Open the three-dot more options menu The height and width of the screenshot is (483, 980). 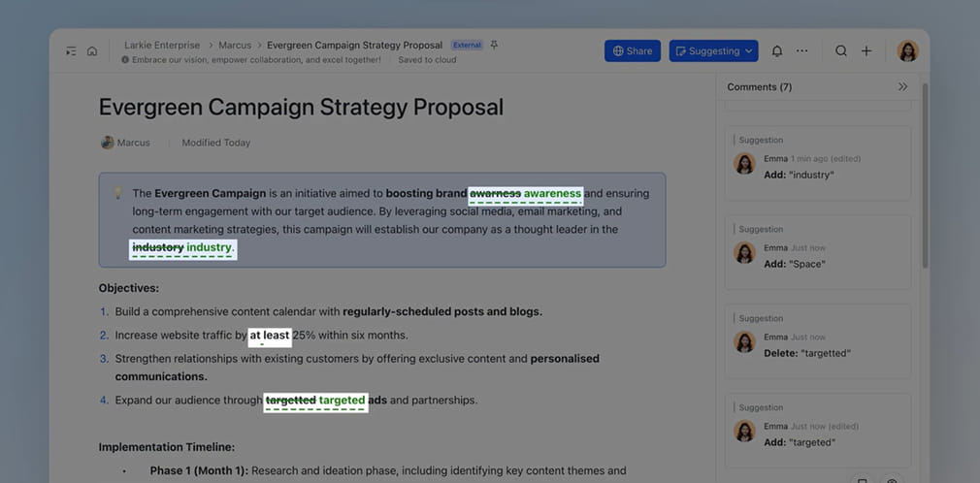(801, 51)
